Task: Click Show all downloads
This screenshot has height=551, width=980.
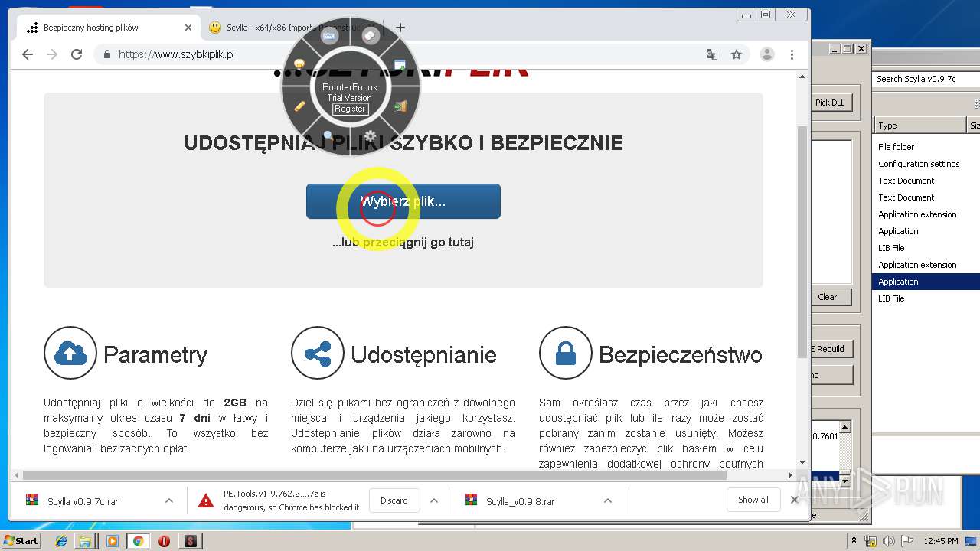Action: click(x=753, y=500)
